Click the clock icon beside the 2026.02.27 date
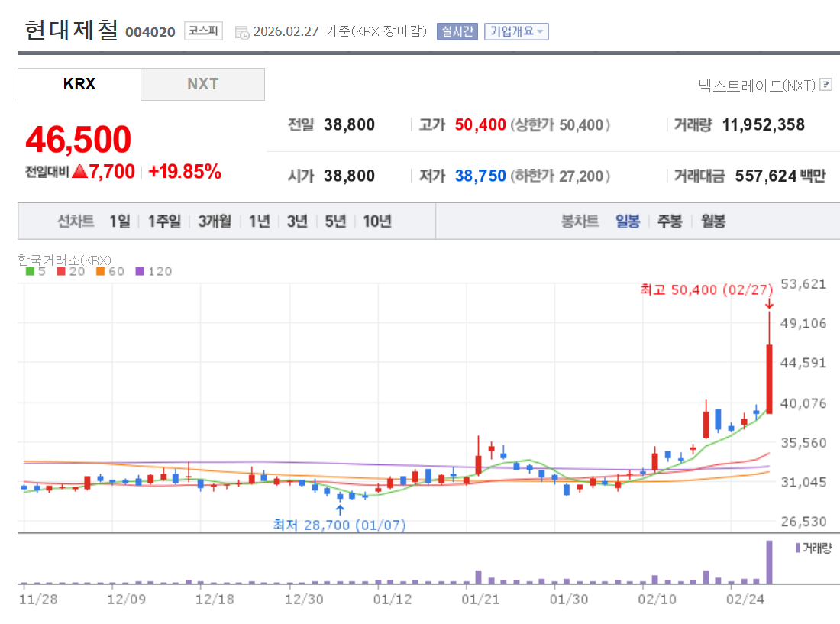Screen dimensions: 840x624 point(241,32)
